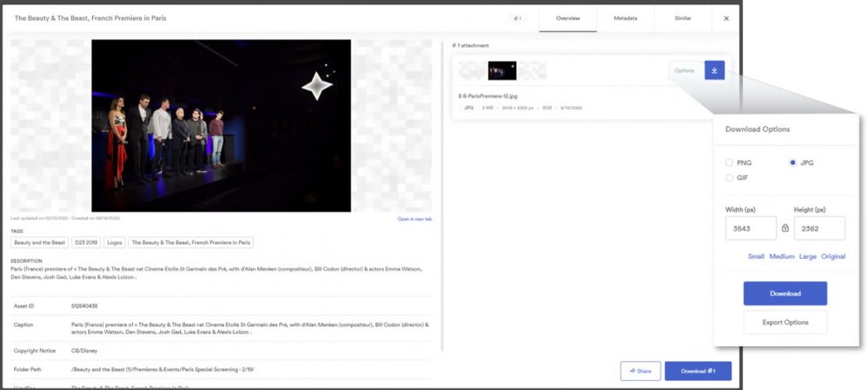Pick the Medium size preset
This screenshot has height=390, width=868.
781,257
